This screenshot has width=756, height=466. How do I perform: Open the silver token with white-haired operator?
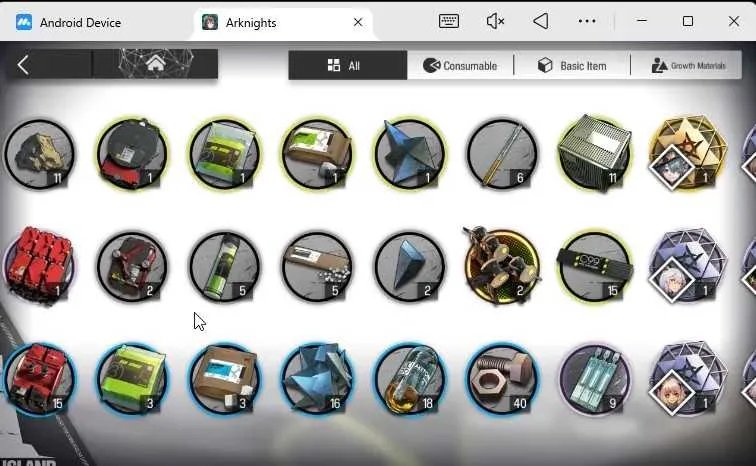[x=688, y=265]
